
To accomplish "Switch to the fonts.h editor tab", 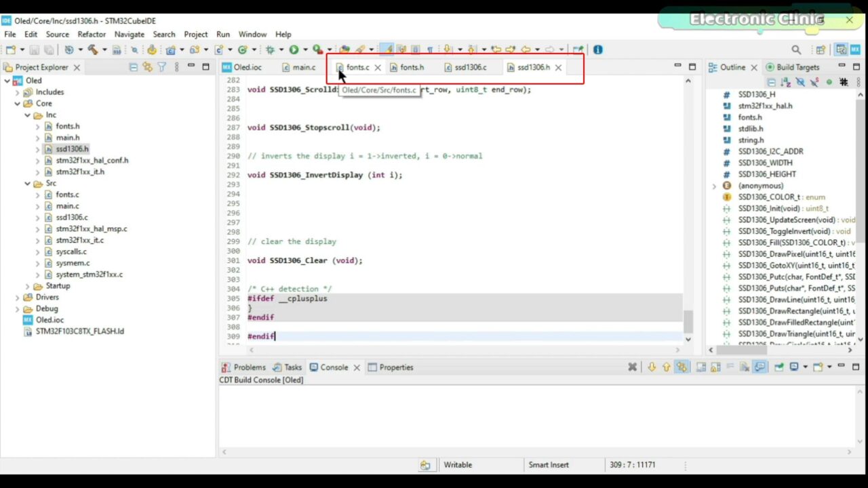I will 407,67.
